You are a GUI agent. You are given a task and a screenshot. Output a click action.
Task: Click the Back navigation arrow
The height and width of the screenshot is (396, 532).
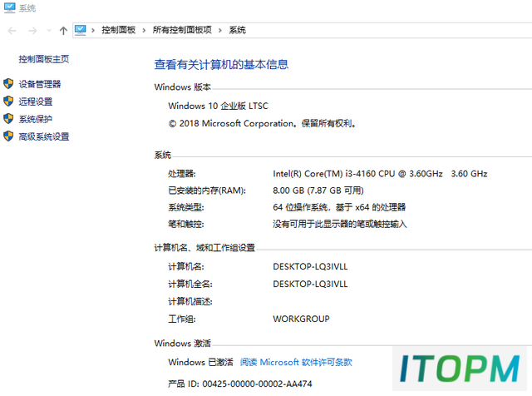(x=12, y=31)
